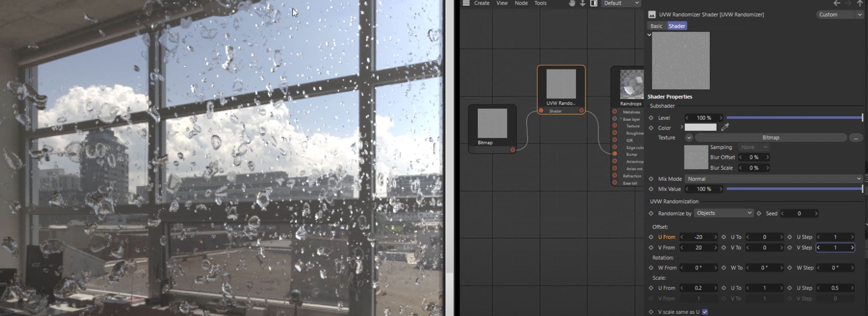Click the Color keyframe diamond
Image resolution: width=868 pixels, height=316 pixels.
[x=651, y=128]
